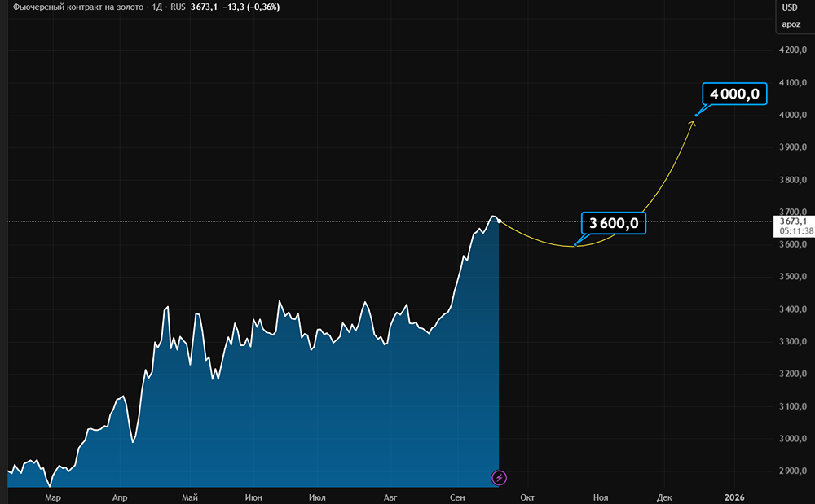Click the purple lightning bolt event icon

pos(499,477)
